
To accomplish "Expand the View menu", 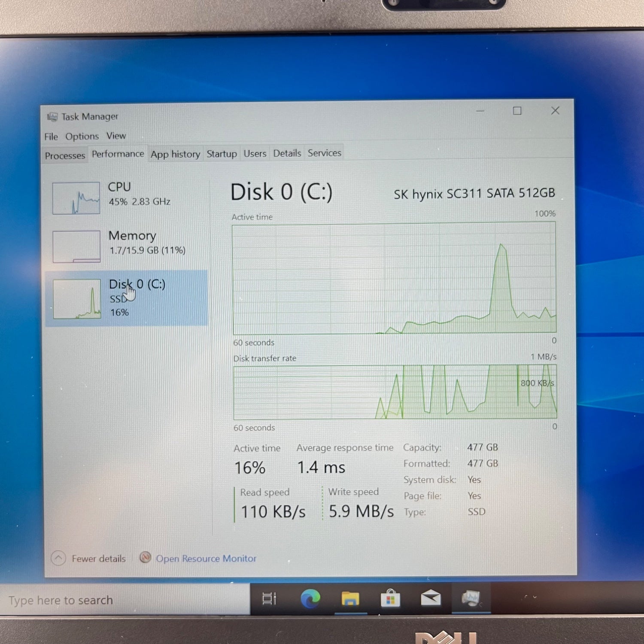I will point(116,136).
